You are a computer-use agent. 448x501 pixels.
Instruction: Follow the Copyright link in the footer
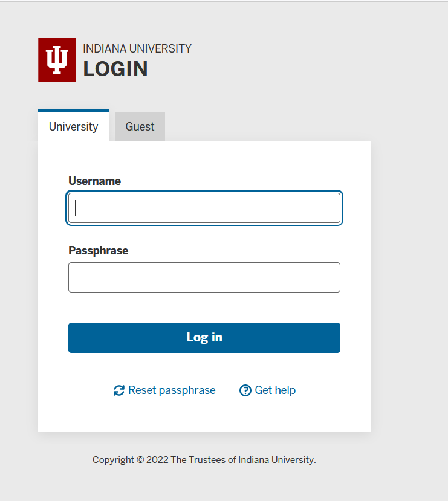click(x=112, y=460)
